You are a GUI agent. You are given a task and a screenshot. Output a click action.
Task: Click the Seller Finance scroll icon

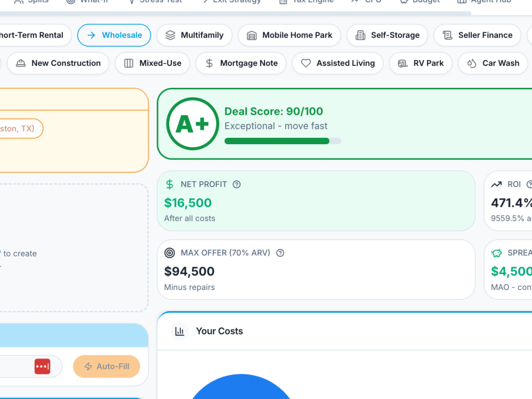[x=447, y=35]
